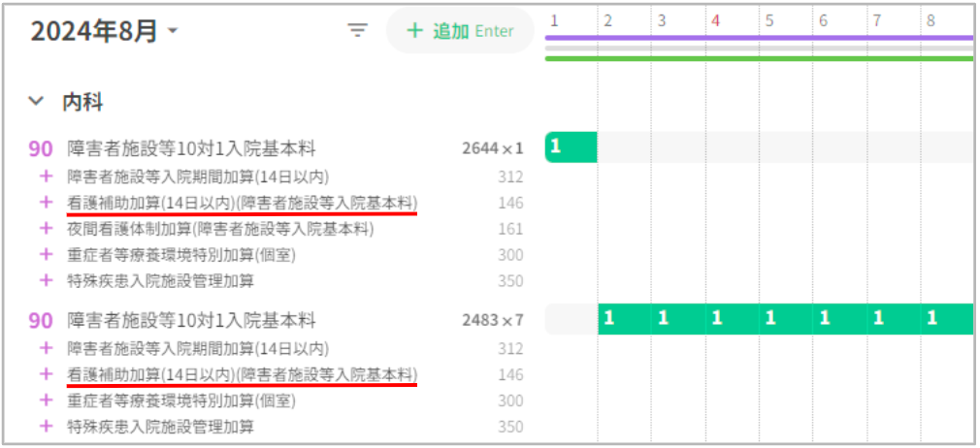Toggle the green day 1 cell in the 2644×1 row
This screenshot has height=448, width=980.
tap(571, 147)
